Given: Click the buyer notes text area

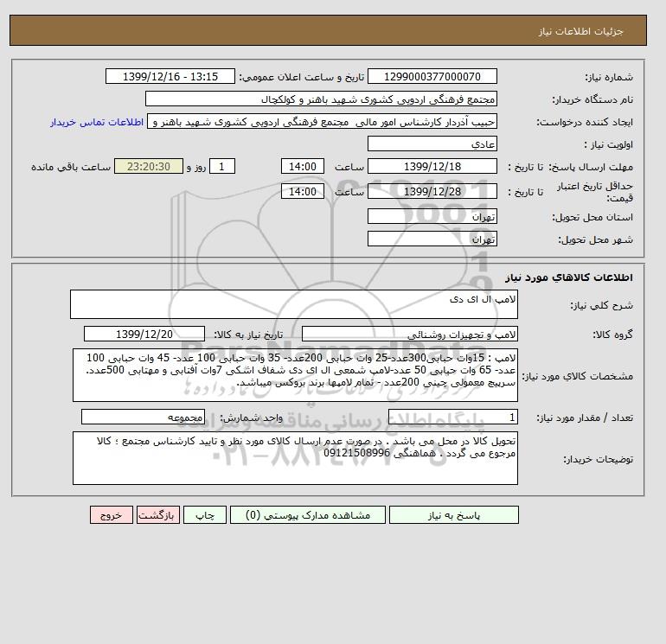Looking at the screenshot, I should (295, 458).
